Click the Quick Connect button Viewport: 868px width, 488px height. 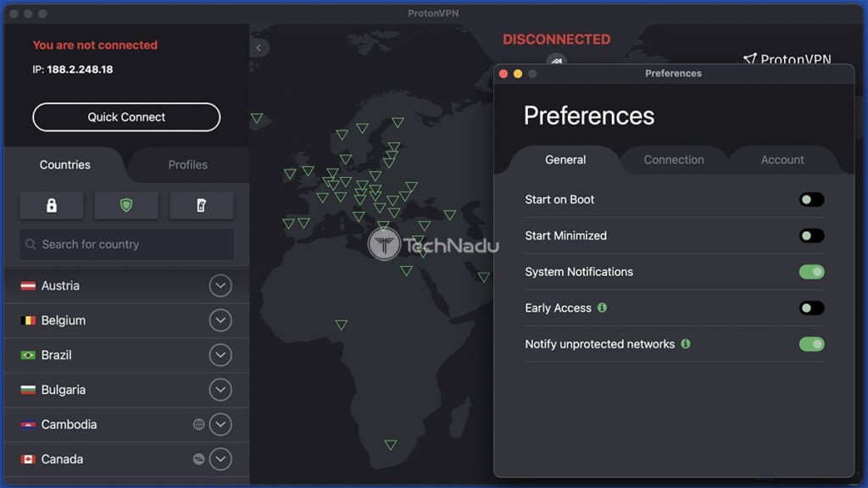[x=126, y=117]
